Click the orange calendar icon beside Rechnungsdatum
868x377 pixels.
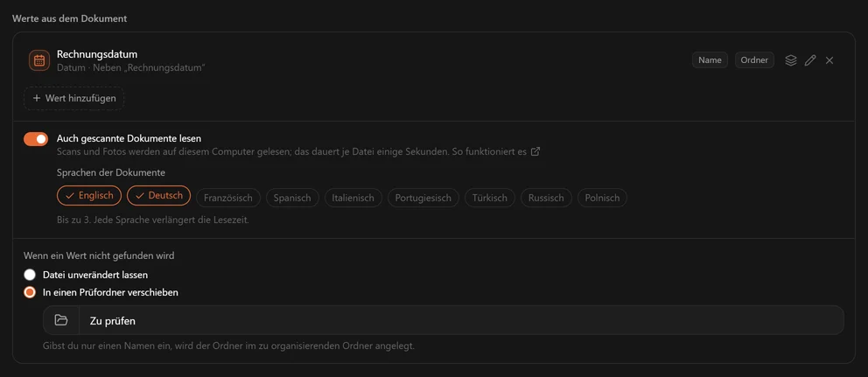coord(39,60)
